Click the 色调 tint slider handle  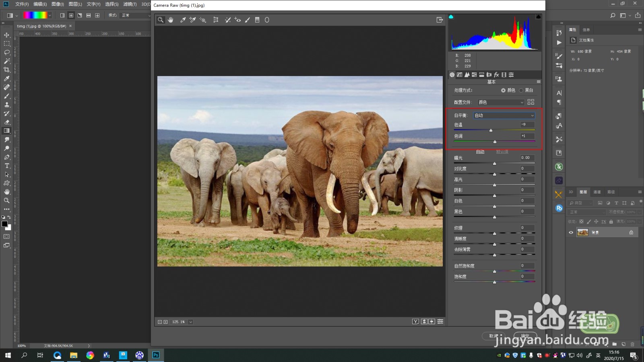(495, 142)
